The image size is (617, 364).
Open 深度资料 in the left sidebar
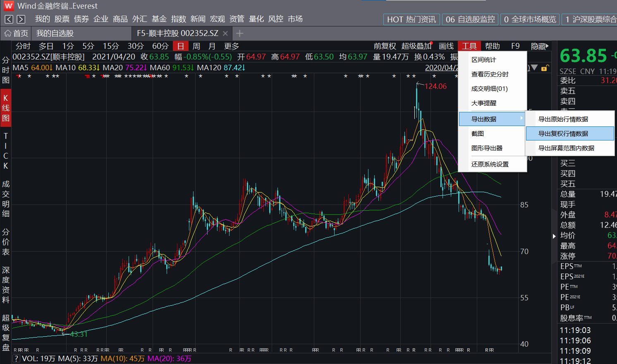tap(6, 285)
